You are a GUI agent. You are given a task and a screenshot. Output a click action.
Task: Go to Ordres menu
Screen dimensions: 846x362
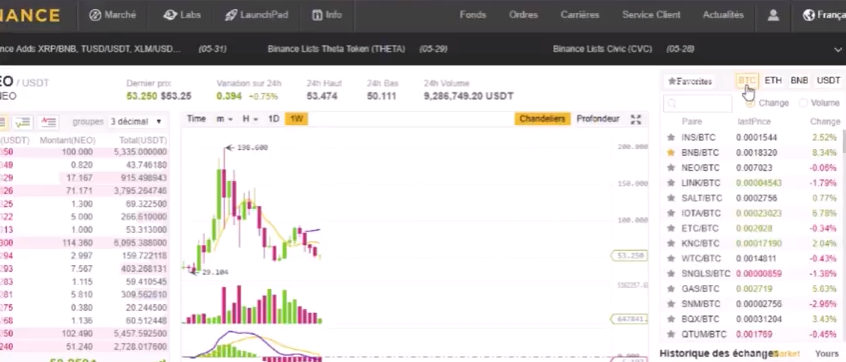tap(523, 15)
